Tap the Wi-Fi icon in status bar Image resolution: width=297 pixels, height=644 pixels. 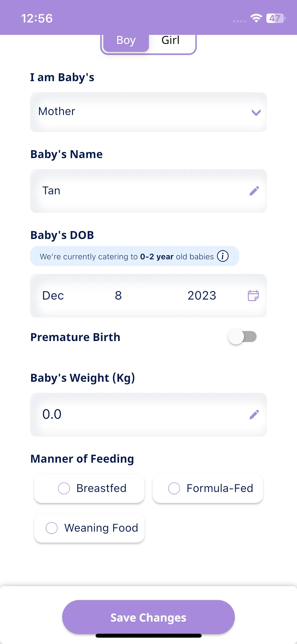(256, 18)
